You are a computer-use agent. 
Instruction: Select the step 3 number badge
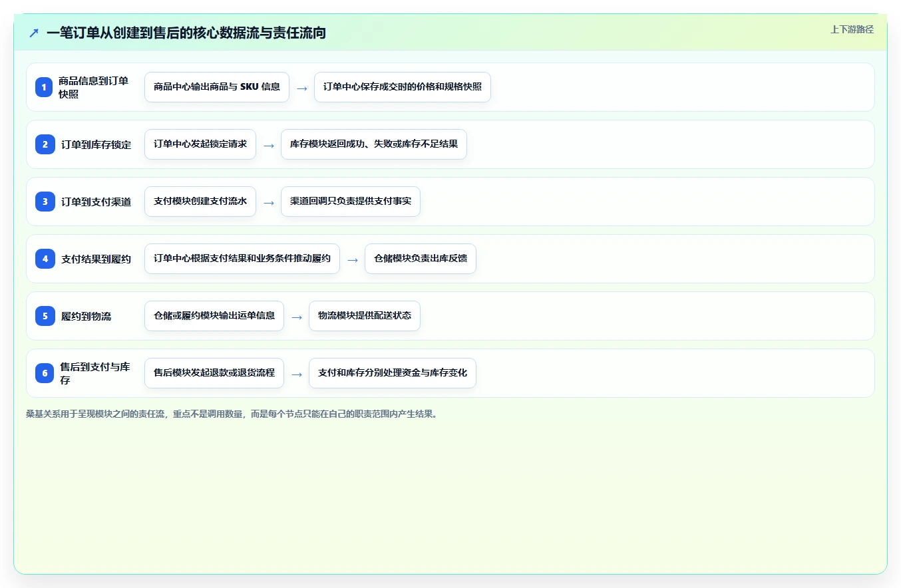pyautogui.click(x=45, y=202)
